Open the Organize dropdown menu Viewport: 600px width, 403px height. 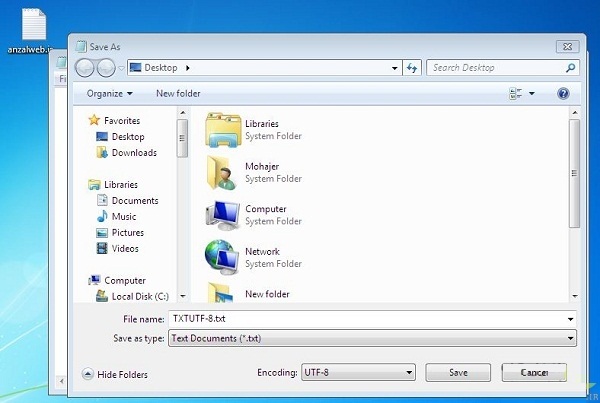click(x=109, y=94)
